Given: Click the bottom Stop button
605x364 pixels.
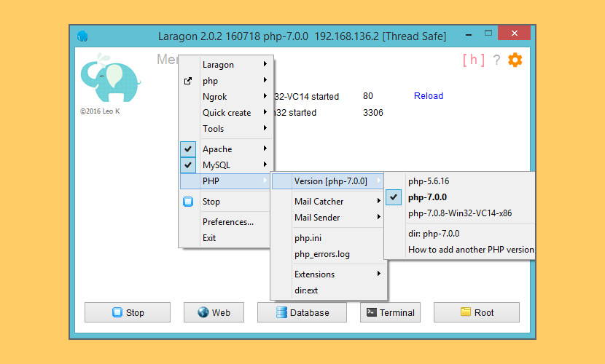Looking at the screenshot, I should (x=128, y=312).
